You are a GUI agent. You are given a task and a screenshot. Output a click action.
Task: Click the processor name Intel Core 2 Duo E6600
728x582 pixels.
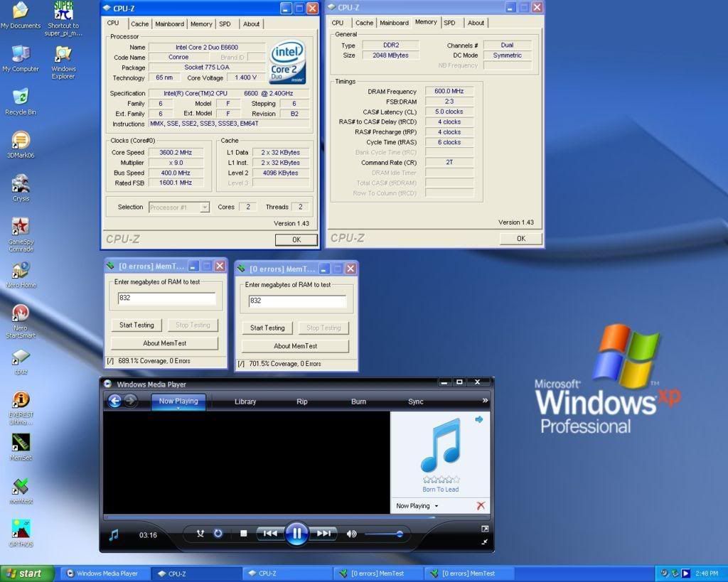pos(207,48)
